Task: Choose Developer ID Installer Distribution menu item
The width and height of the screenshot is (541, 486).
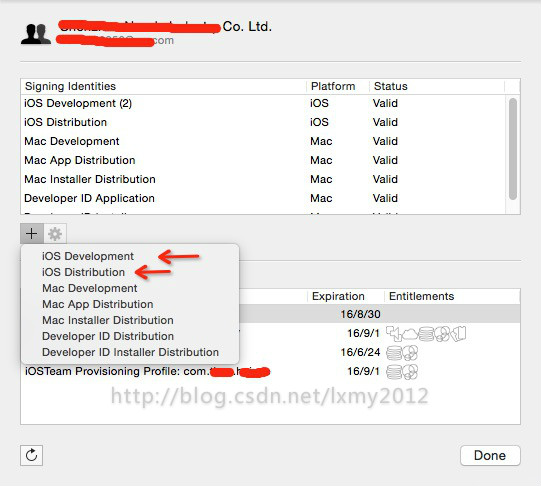Action: (x=130, y=352)
